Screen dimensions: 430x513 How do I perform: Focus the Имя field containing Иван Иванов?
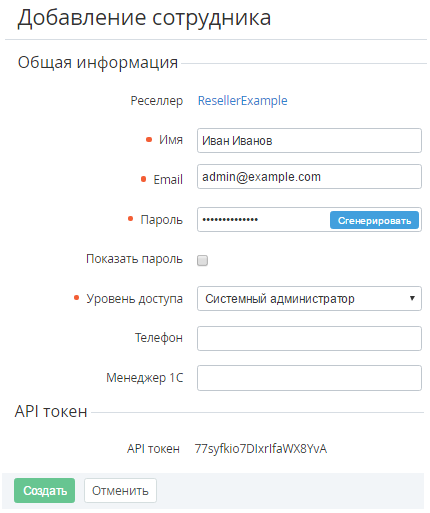click(x=309, y=140)
